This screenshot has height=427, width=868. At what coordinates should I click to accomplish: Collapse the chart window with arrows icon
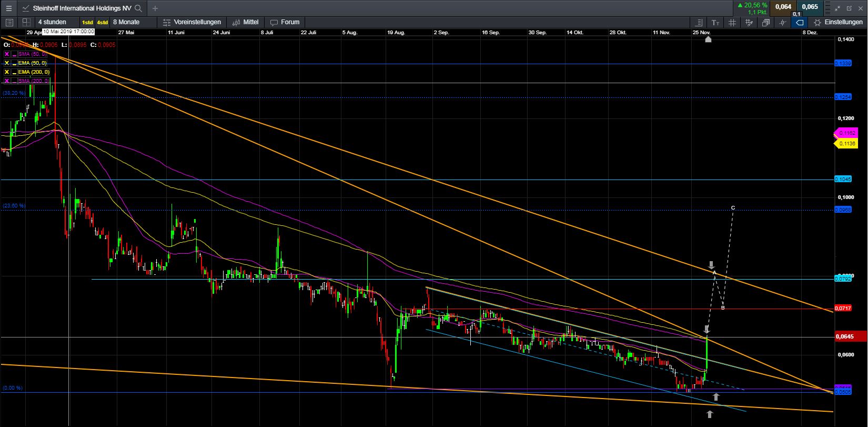pos(839,8)
